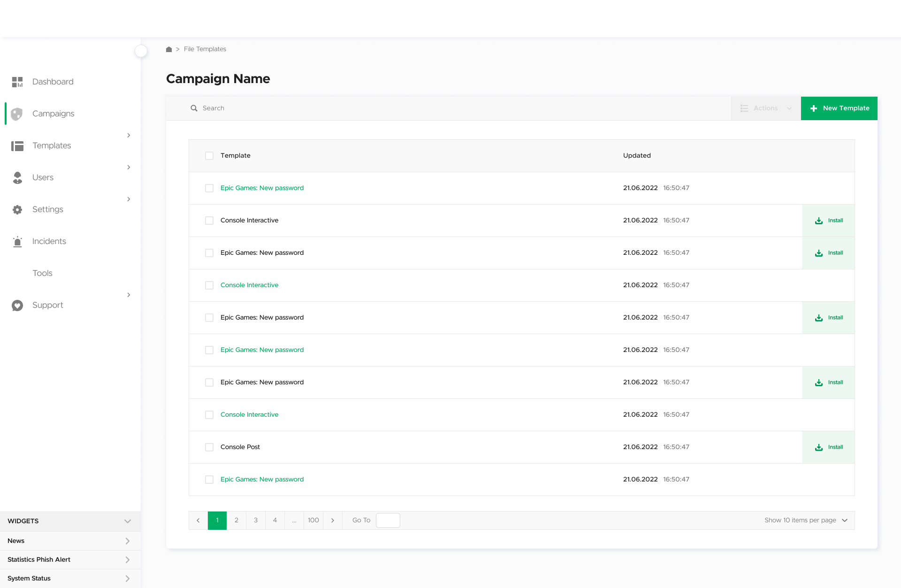Click the plus icon on New Template
The width and height of the screenshot is (901, 588).
tap(814, 108)
